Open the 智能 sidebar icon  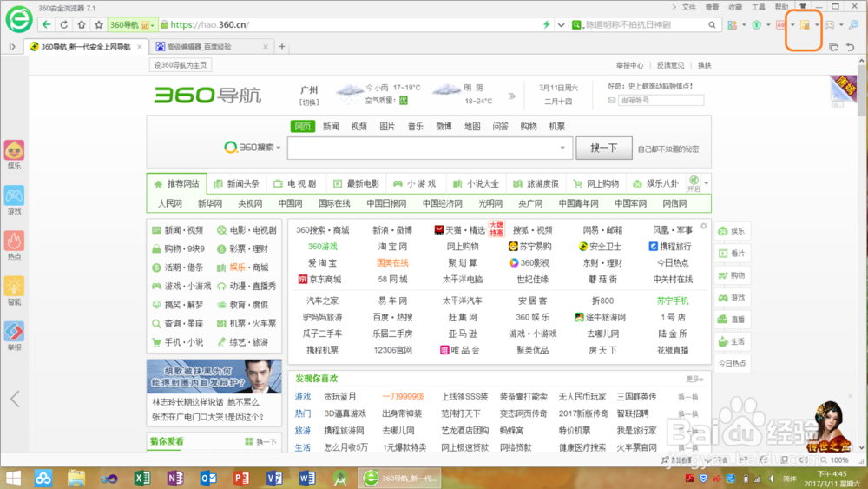click(15, 291)
